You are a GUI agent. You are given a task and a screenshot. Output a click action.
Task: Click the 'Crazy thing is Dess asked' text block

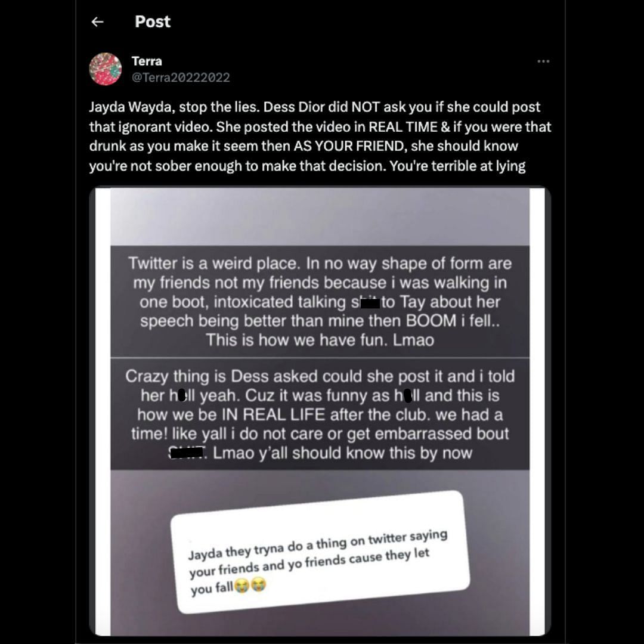[320, 414]
